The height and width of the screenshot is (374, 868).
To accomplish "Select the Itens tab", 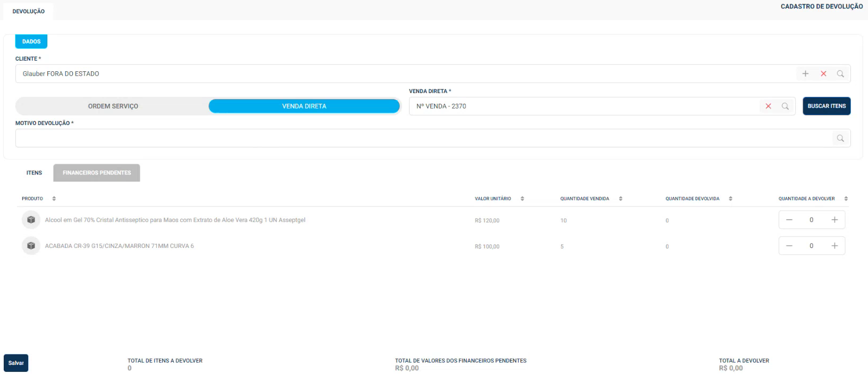I will pos(34,173).
